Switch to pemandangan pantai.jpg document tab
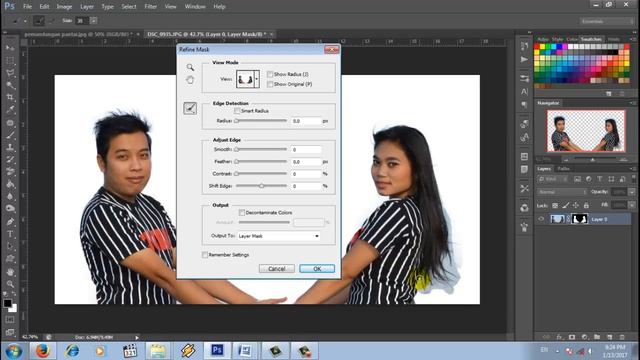 (78, 34)
